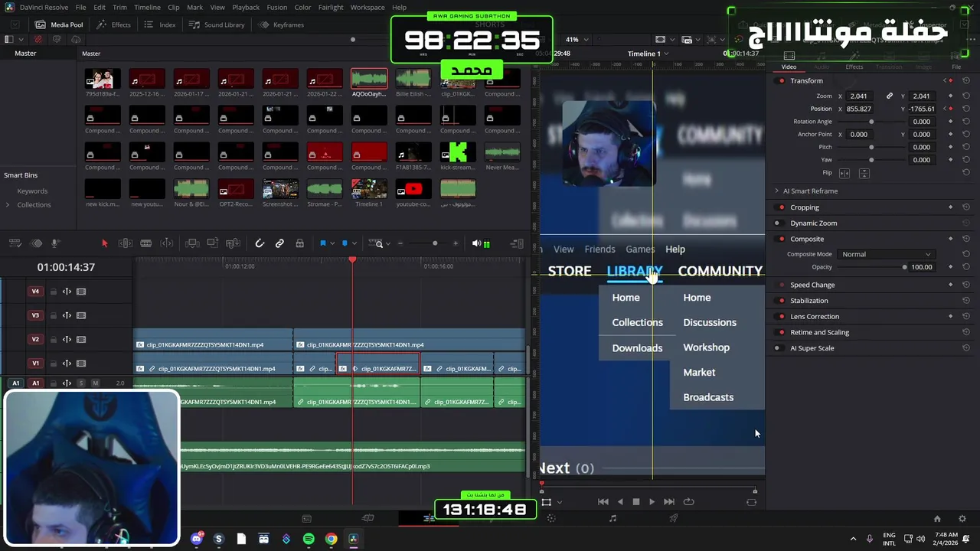Viewport: 980px width, 551px height.
Task: Click the blue Marker icon
Action: coord(345,243)
